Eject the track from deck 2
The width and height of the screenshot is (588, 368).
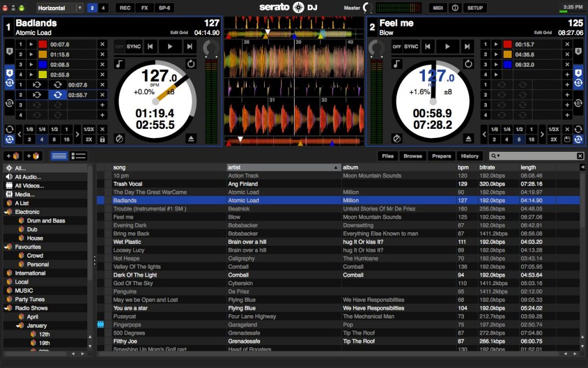[469, 139]
